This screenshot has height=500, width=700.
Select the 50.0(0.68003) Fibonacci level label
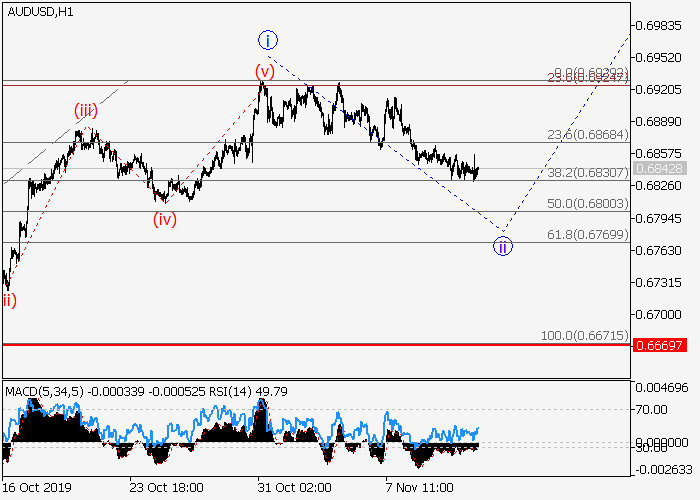[x=588, y=203]
